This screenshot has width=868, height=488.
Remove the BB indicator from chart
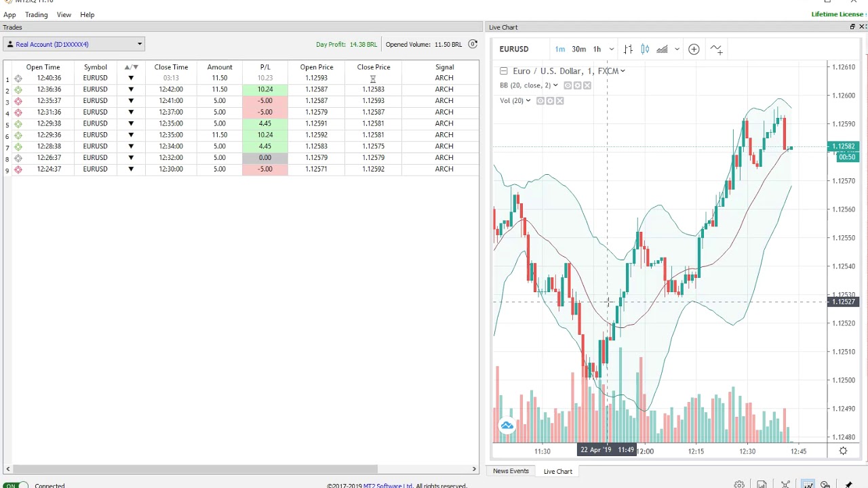pos(587,85)
